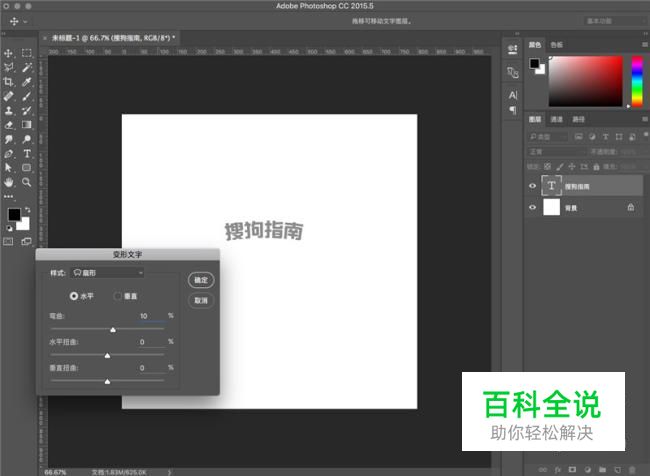Select the Rectangular Marquee tool

tap(27, 53)
